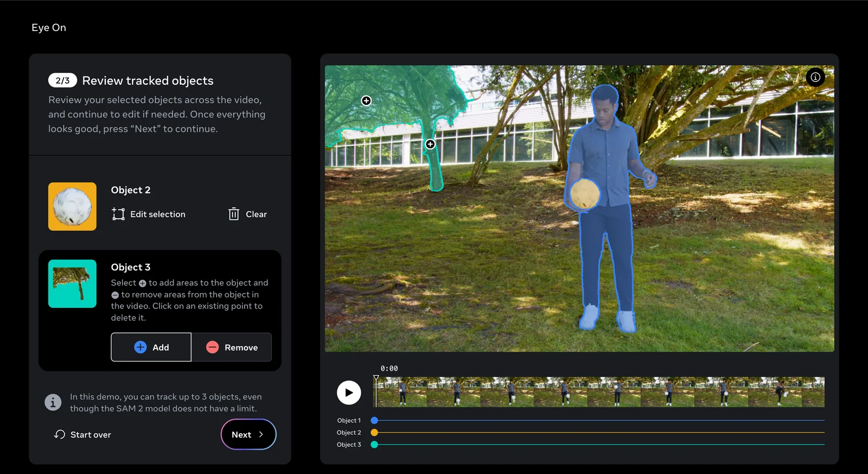Click the highlighted ball in the video
Image resolution: width=868 pixels, height=474 pixels.
pyautogui.click(x=585, y=193)
